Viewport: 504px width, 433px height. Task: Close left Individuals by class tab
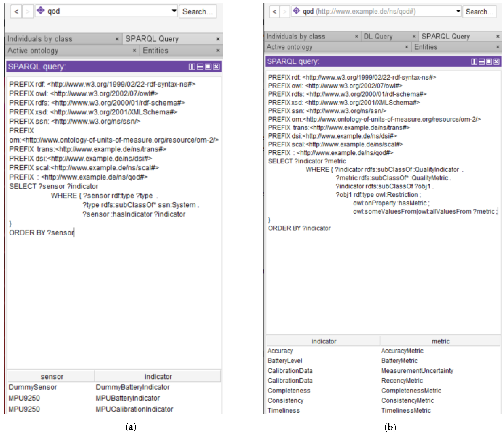(117, 39)
